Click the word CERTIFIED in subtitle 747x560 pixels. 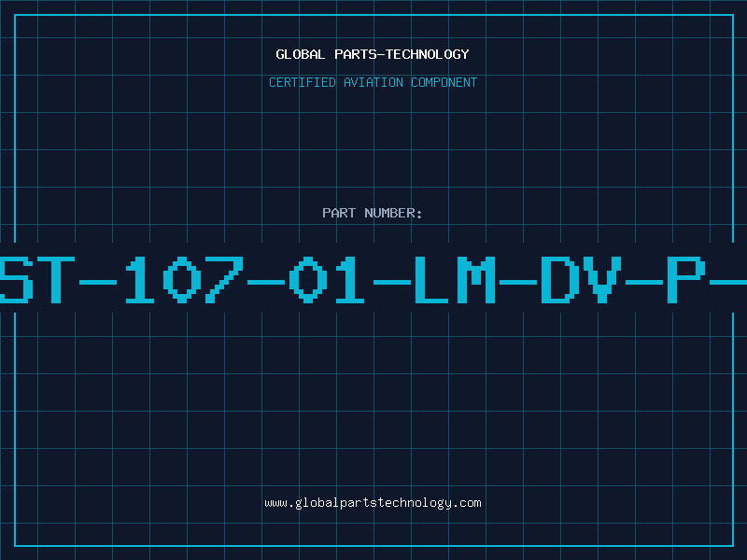[x=302, y=82]
